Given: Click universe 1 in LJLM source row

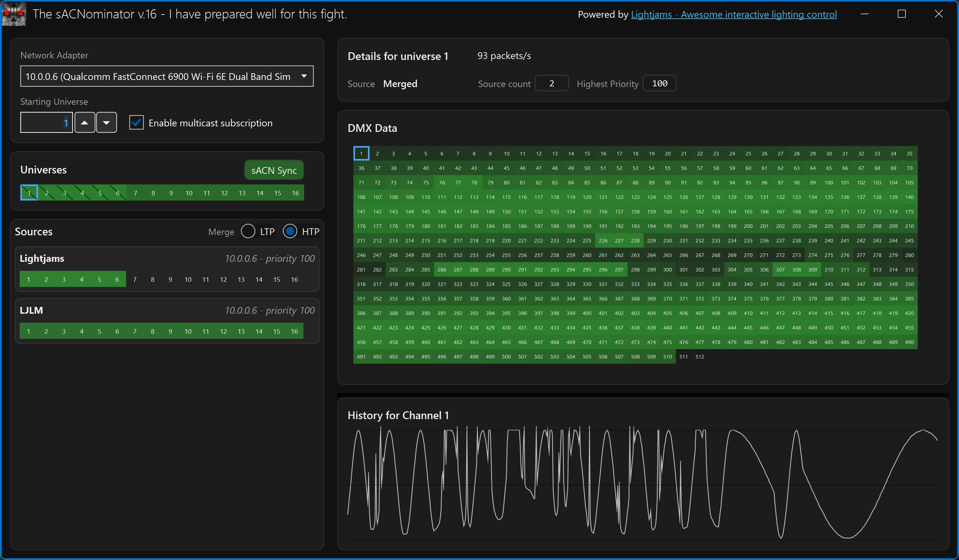Looking at the screenshot, I should (29, 331).
